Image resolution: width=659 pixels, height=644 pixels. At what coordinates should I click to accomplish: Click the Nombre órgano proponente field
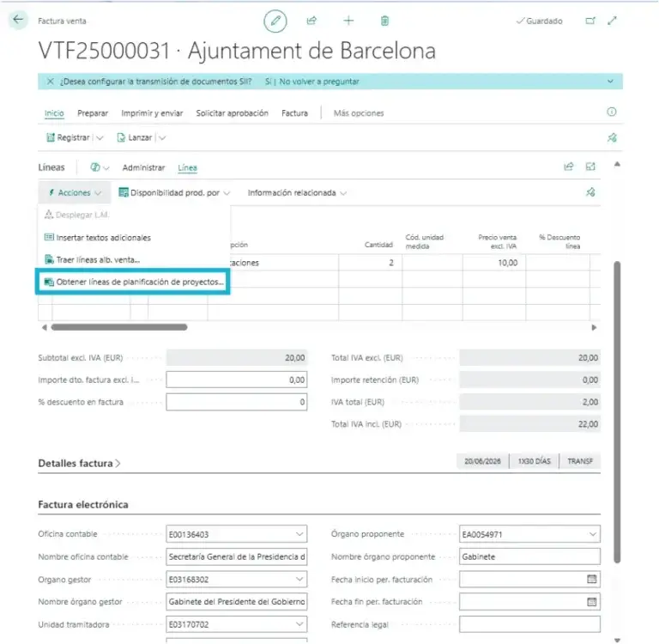tap(529, 556)
